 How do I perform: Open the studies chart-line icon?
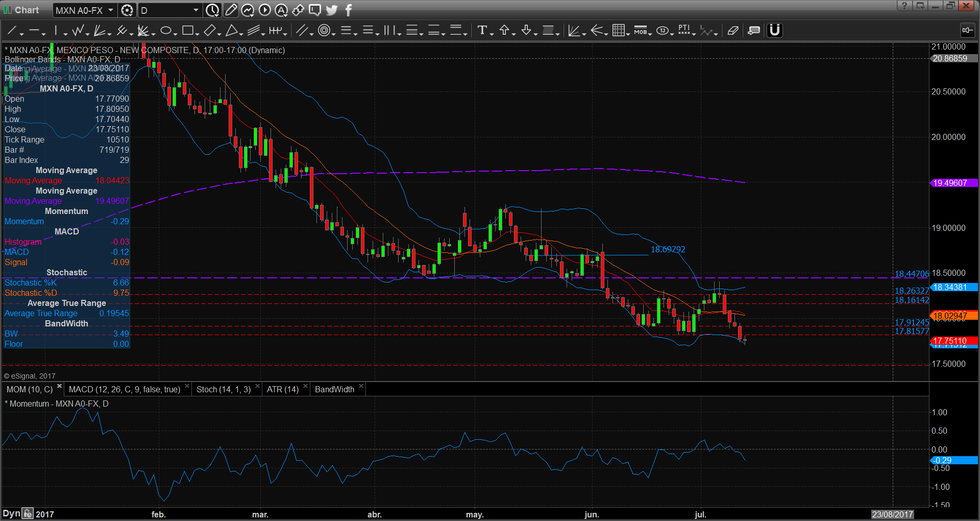tap(248, 10)
